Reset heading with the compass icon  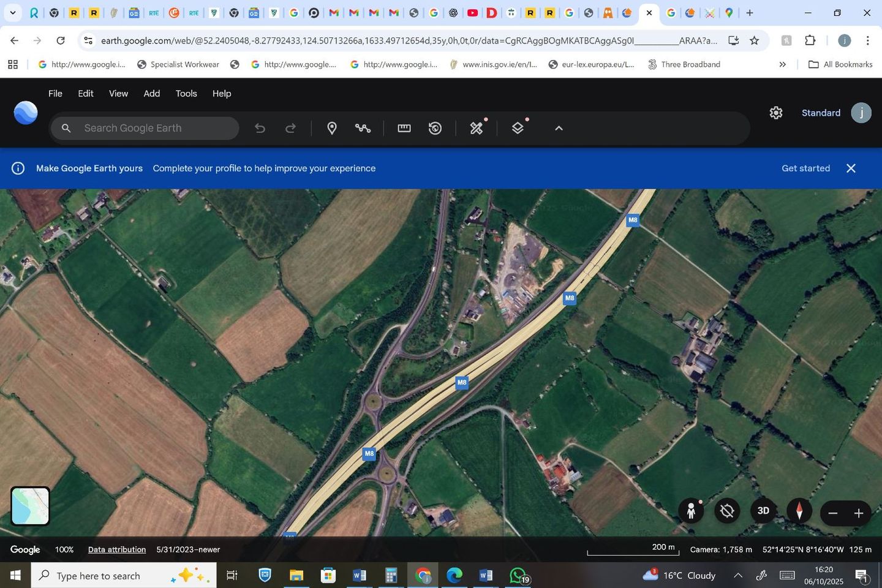[799, 511]
